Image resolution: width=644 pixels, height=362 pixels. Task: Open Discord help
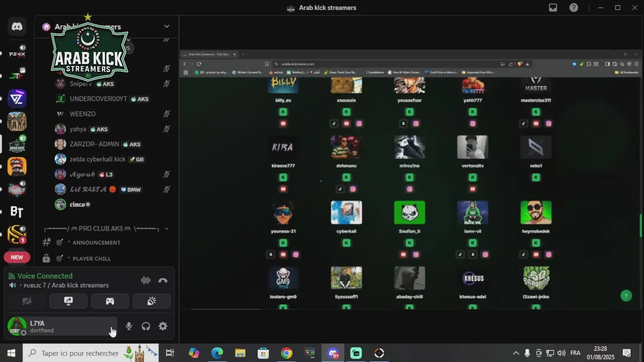pyautogui.click(x=574, y=8)
